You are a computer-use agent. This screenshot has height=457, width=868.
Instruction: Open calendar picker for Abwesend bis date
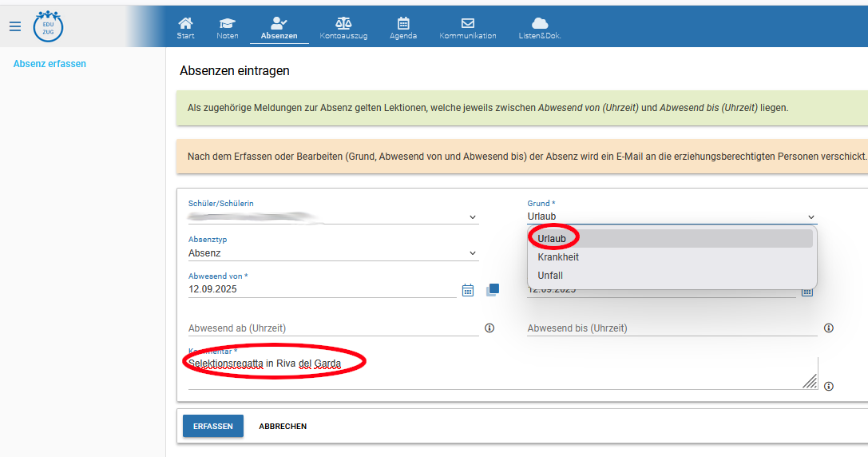[807, 292]
